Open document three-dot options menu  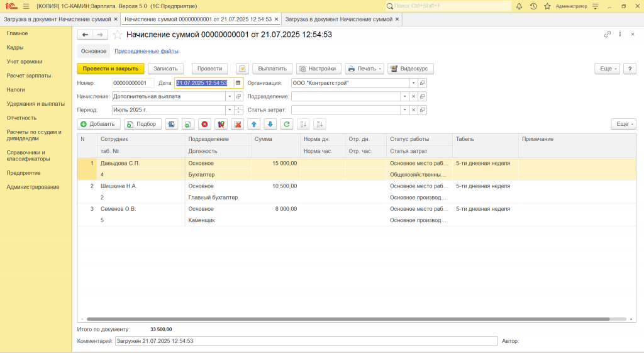click(619, 35)
